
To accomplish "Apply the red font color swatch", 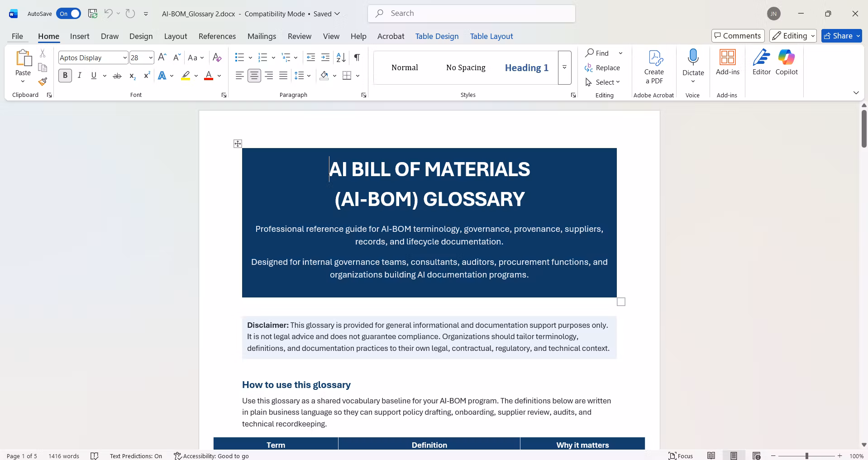I will (x=209, y=76).
